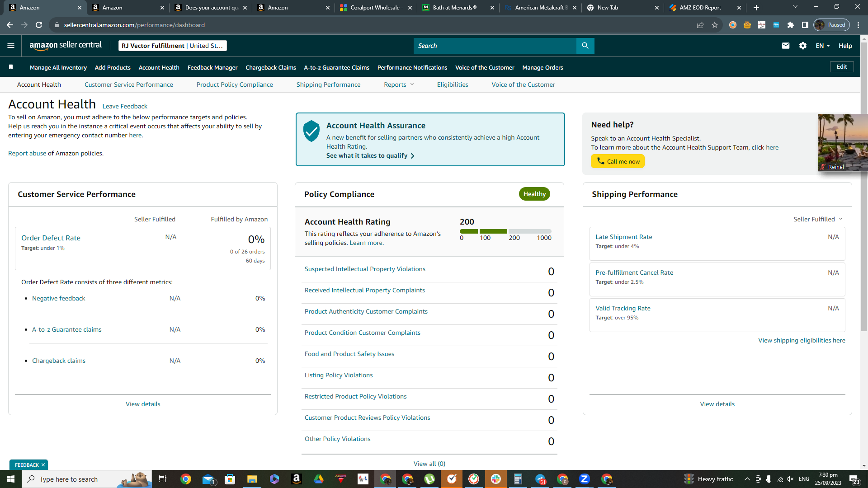
Task: Reload the page with the refresh icon
Action: point(39,25)
